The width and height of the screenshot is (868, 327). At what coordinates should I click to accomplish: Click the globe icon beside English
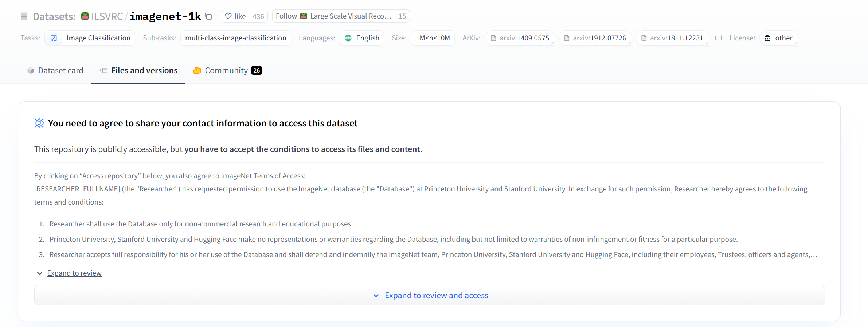[x=348, y=38]
